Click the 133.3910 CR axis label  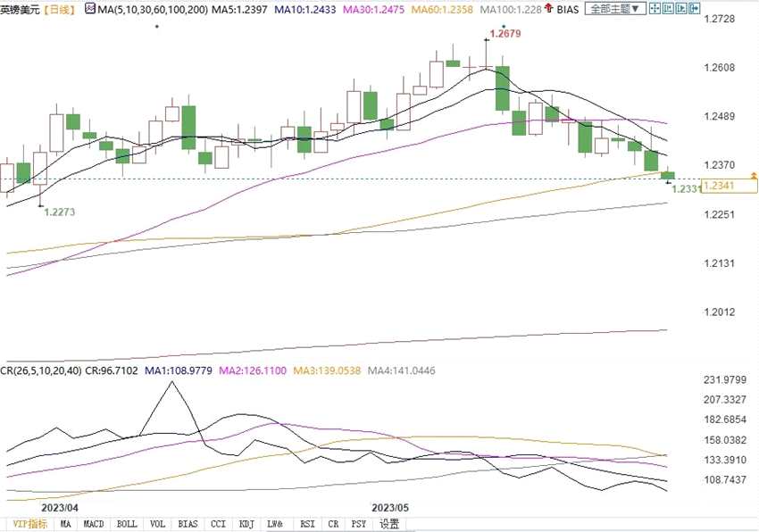[725, 460]
